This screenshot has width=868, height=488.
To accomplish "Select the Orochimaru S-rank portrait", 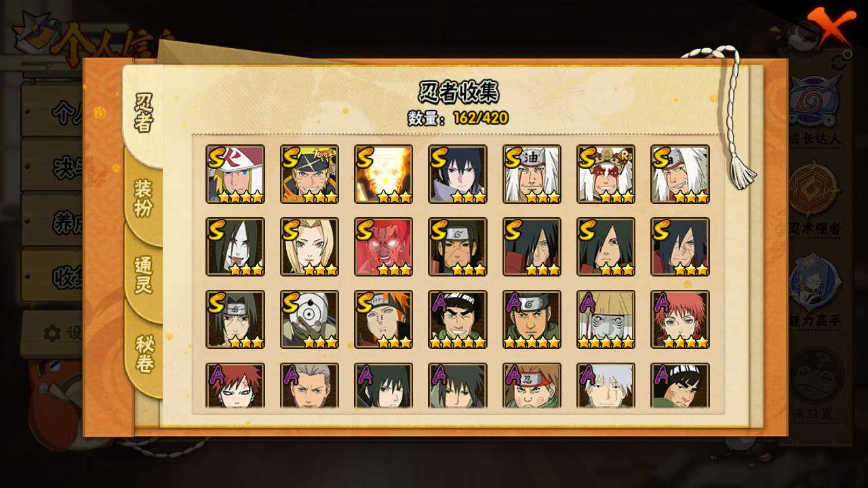I will (x=235, y=247).
